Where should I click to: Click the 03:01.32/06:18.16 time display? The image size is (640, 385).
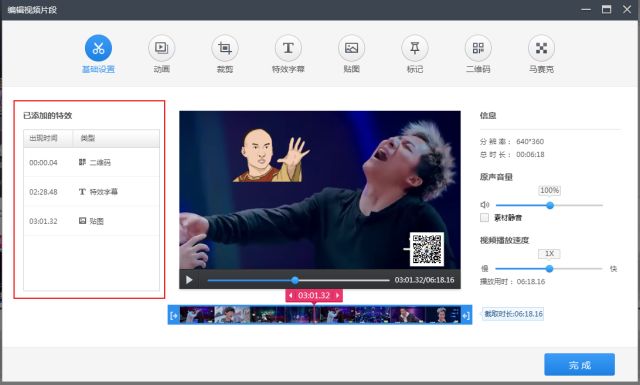[x=424, y=280]
